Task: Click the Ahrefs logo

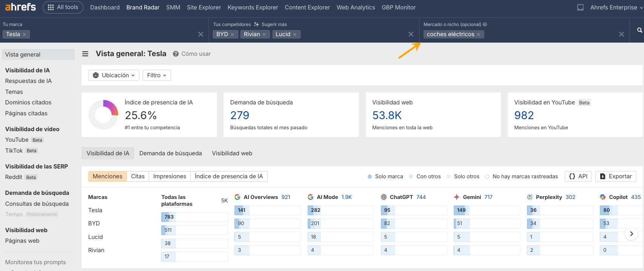Action: [x=20, y=7]
